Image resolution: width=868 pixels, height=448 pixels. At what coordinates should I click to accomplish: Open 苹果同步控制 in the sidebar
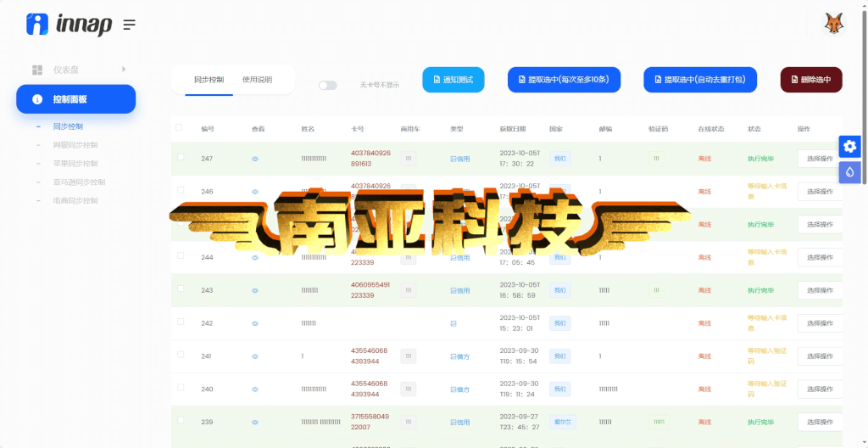click(x=75, y=164)
